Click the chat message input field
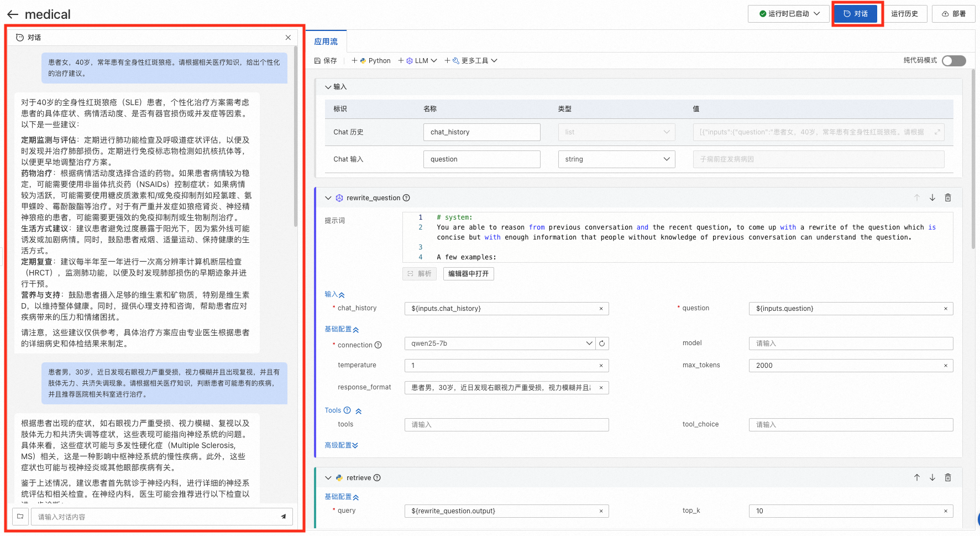This screenshot has width=980, height=536. (155, 517)
